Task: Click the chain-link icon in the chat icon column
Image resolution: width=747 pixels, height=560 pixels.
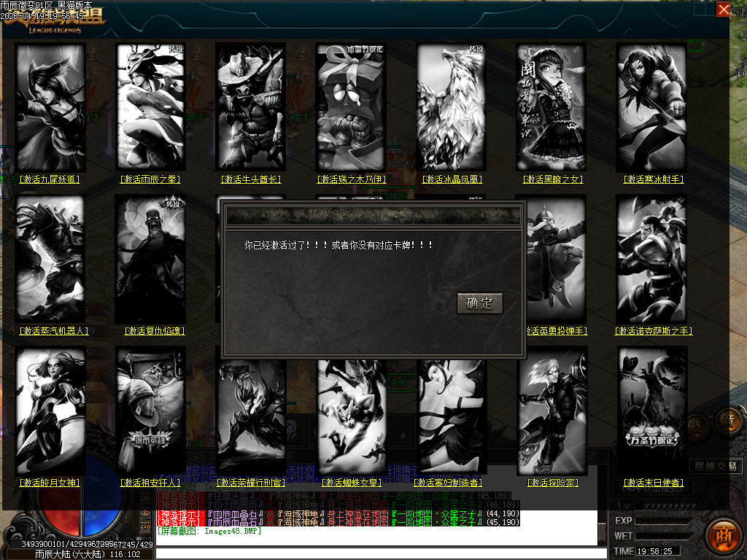Action: [x=144, y=497]
